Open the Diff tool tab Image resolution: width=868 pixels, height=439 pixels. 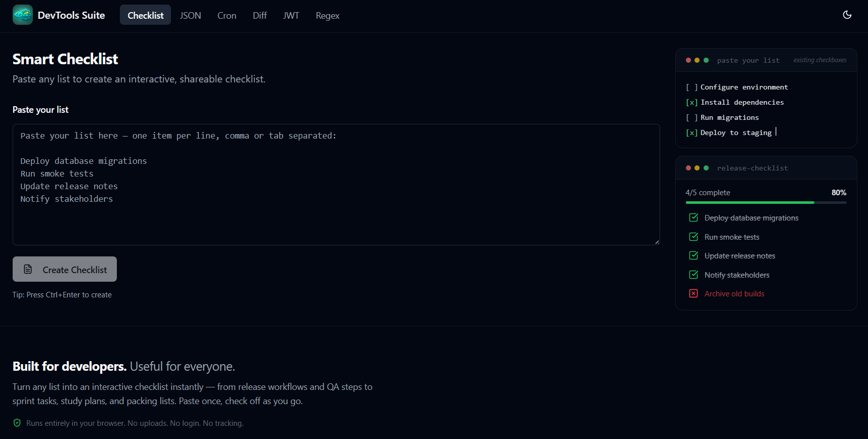259,15
